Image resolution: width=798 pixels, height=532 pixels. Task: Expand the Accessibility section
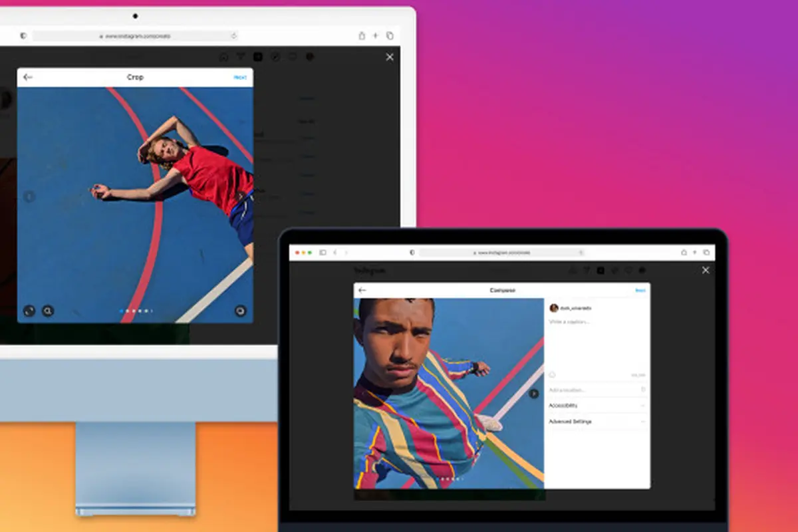tap(597, 406)
